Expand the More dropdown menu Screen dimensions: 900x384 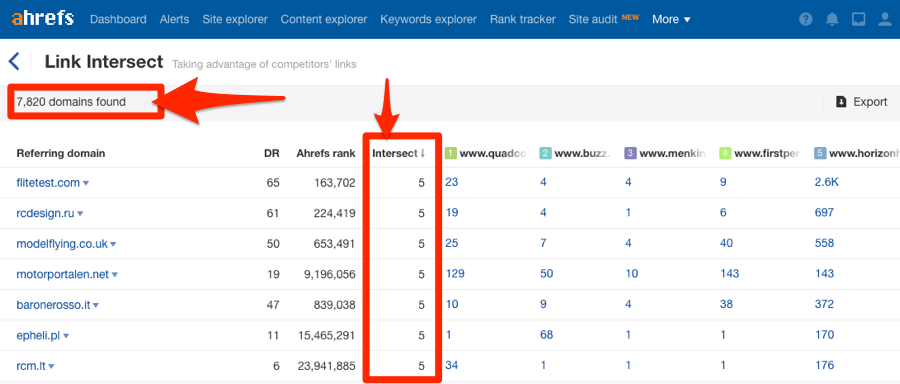coord(671,20)
